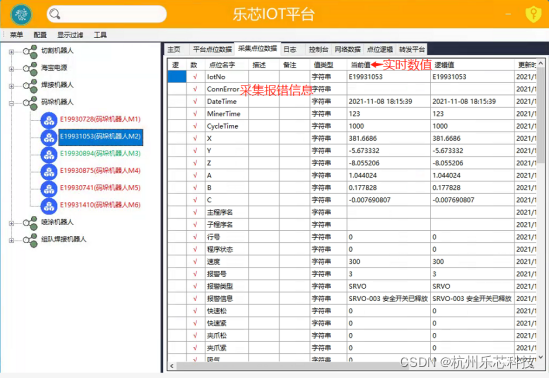Click the 备注 column header

coord(294,65)
